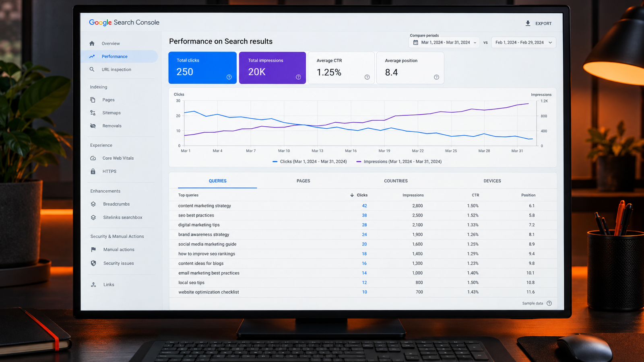644x362 pixels.
Task: Click the 'Performance on Search results' heading
Action: [x=221, y=41]
